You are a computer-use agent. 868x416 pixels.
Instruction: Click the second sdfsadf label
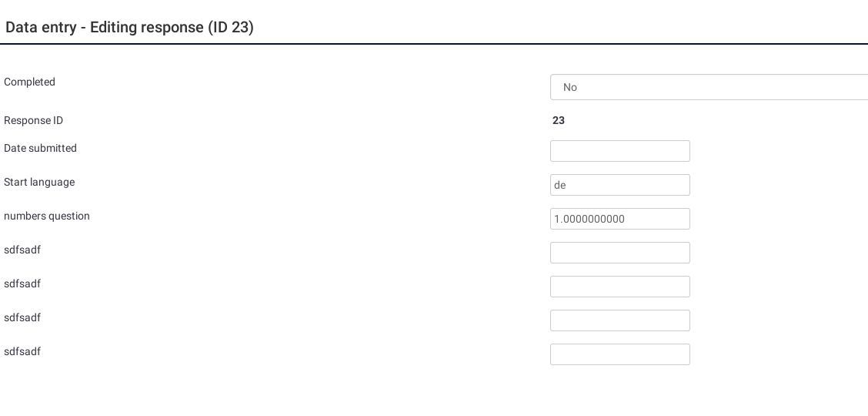coord(22,283)
